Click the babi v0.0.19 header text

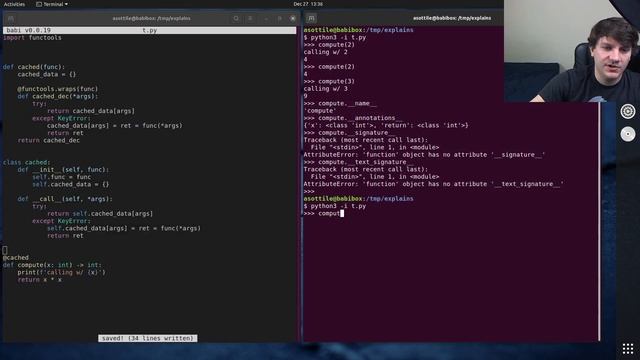click(29, 30)
